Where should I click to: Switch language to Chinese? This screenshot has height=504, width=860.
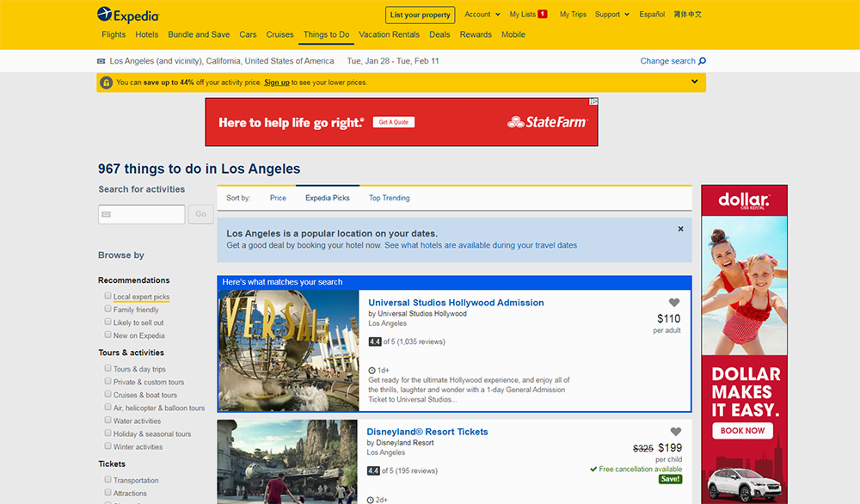tap(688, 15)
